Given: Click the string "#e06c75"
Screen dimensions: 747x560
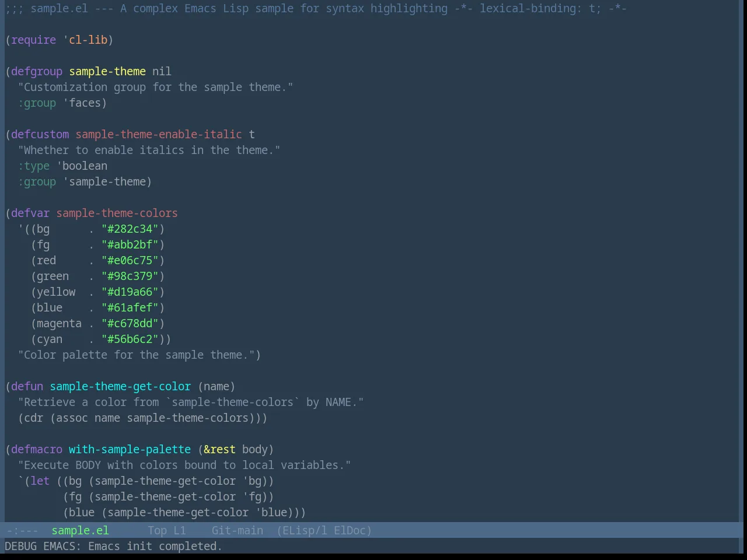Looking at the screenshot, I should tap(130, 260).
